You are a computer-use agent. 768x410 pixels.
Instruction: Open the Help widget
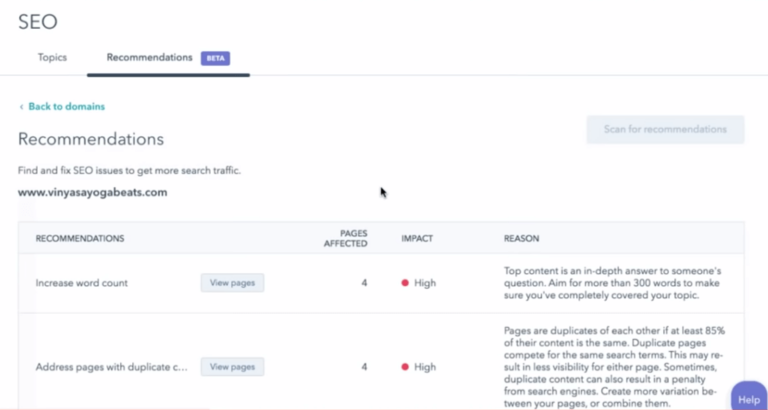(x=748, y=398)
